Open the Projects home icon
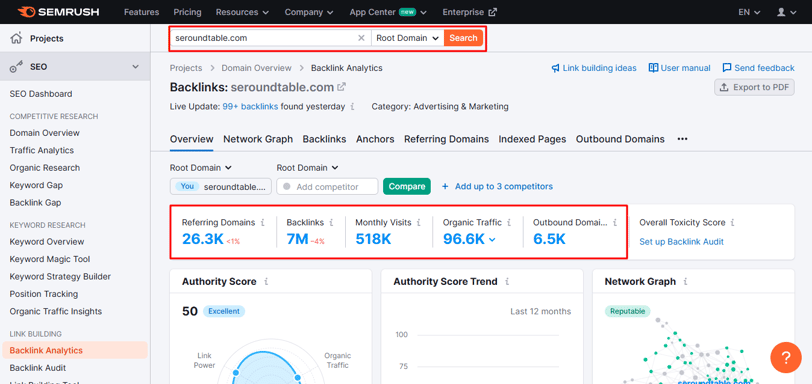Viewport: 812px width, 384px height. 17,38
